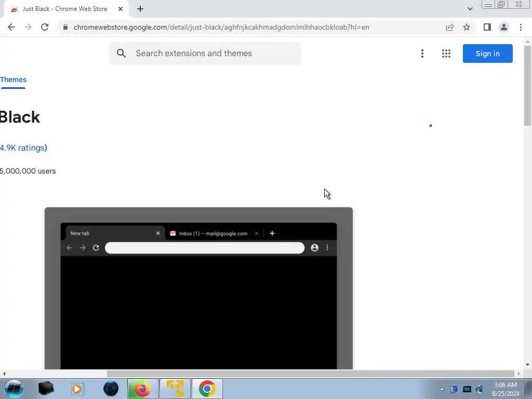Share this page from the address bar
This screenshot has height=399, width=532.
coord(450,27)
